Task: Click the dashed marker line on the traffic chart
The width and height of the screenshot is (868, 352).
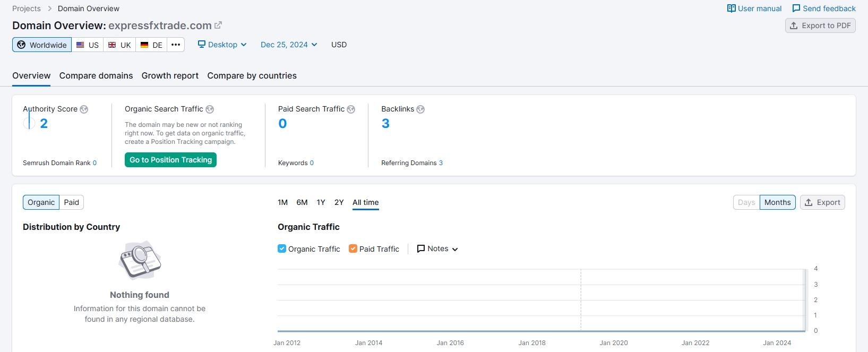Action: [581, 300]
